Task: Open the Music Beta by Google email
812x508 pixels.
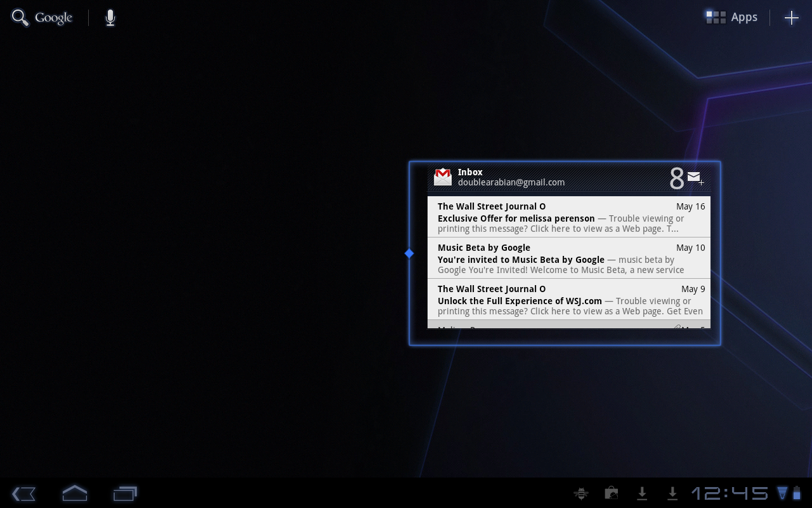Action: pos(568,258)
